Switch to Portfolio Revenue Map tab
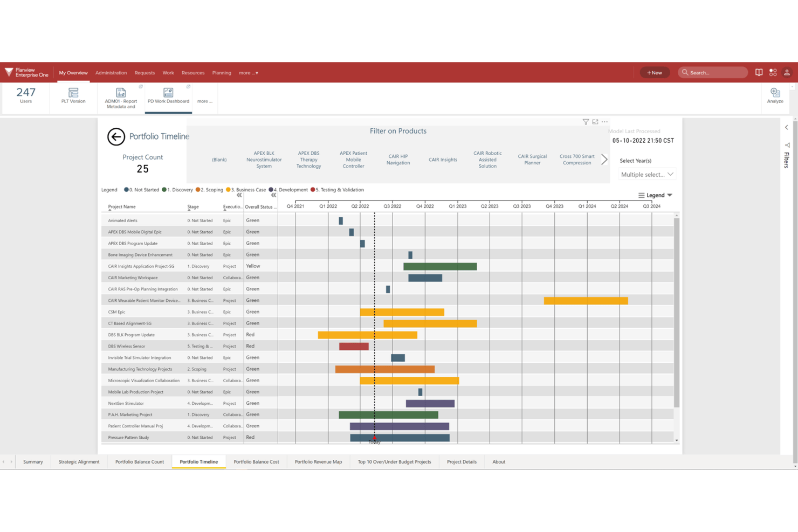Image resolution: width=798 pixels, height=532 pixels. pyautogui.click(x=318, y=462)
